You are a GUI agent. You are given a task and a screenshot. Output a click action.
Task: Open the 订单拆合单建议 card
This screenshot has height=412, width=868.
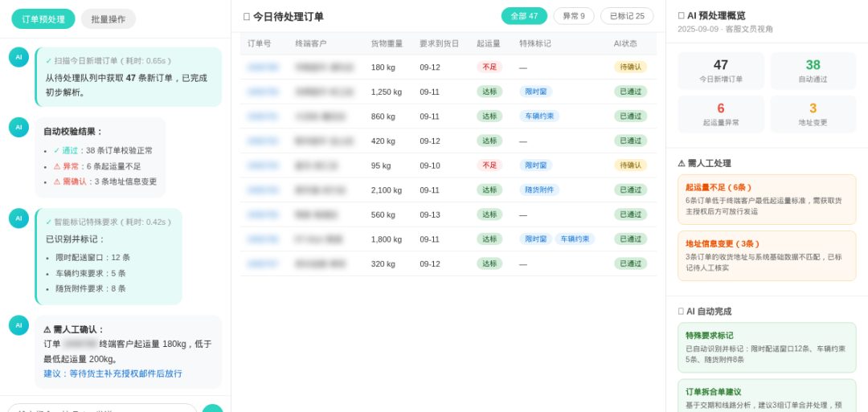pos(767,396)
